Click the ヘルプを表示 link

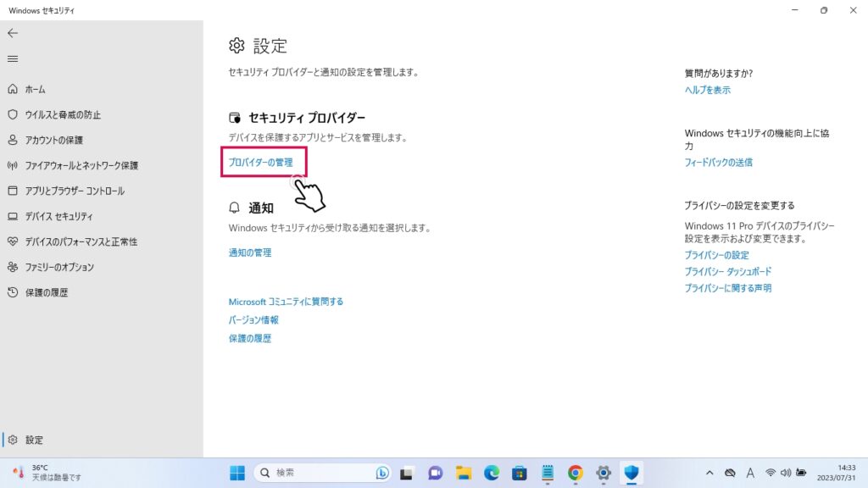point(707,90)
